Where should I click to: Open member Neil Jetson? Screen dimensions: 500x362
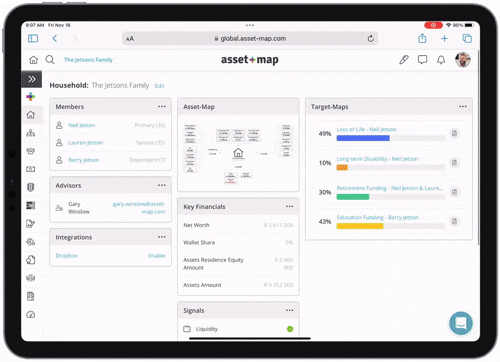click(x=82, y=125)
